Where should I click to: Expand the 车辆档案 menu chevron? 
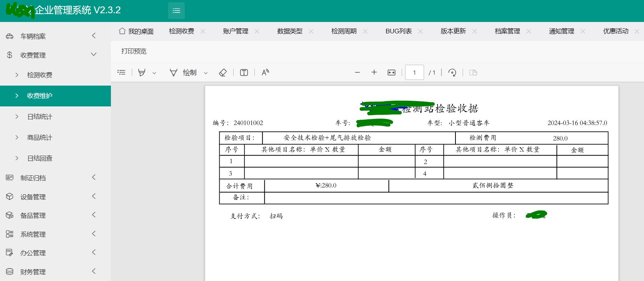(94, 36)
